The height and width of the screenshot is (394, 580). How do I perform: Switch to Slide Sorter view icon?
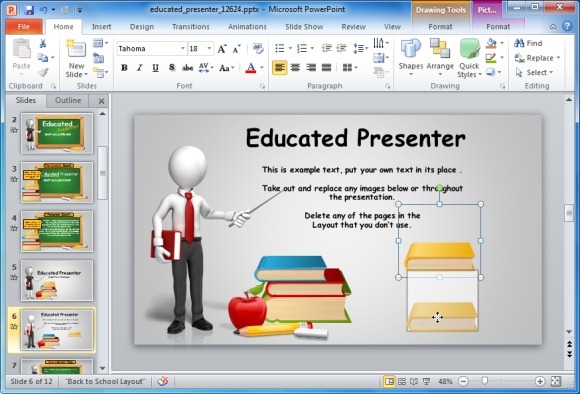tap(401, 381)
